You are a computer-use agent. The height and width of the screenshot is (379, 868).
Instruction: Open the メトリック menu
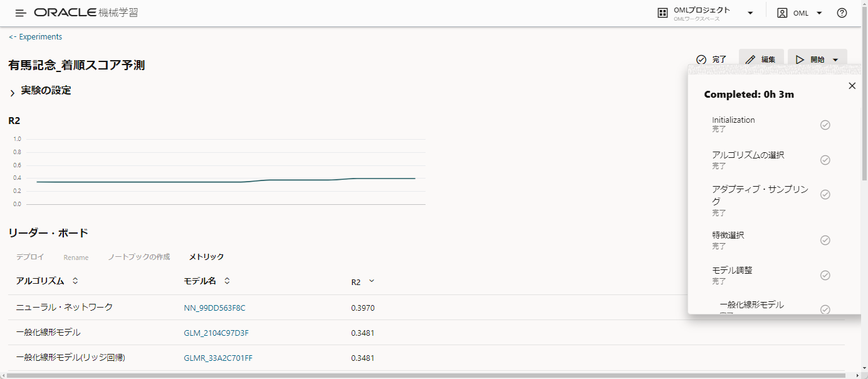click(206, 257)
